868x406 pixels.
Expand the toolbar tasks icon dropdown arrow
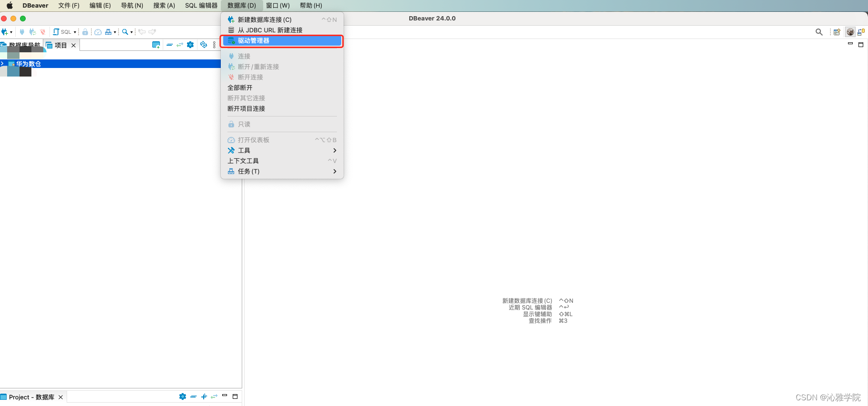click(115, 32)
